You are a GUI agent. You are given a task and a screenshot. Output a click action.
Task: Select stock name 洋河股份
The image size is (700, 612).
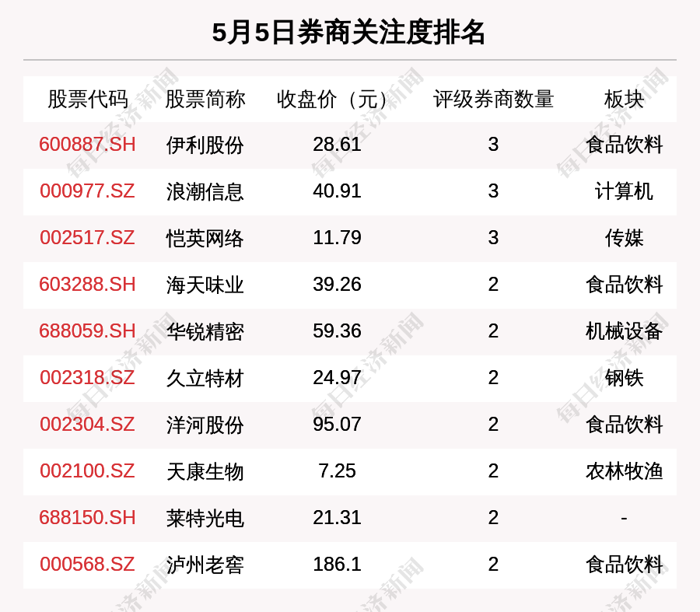(x=205, y=425)
